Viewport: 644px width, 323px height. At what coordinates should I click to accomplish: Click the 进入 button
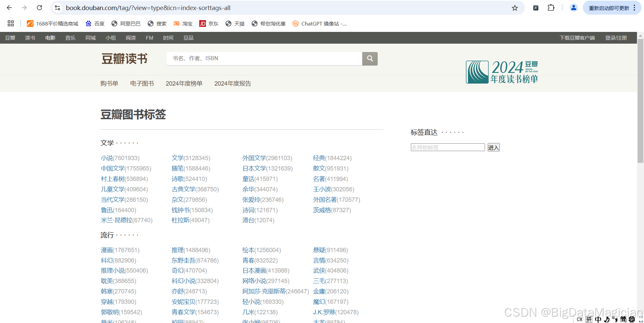pyautogui.click(x=493, y=147)
